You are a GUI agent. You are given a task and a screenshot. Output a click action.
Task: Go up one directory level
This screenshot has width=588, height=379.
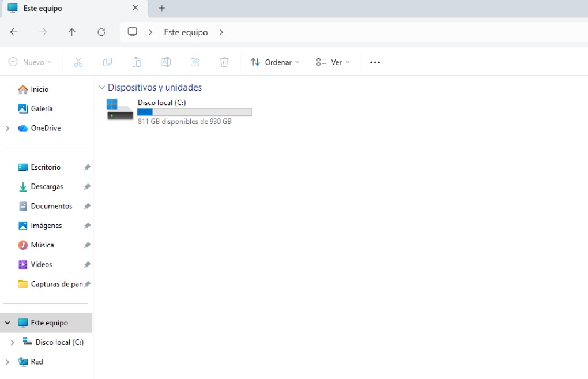[x=72, y=32]
